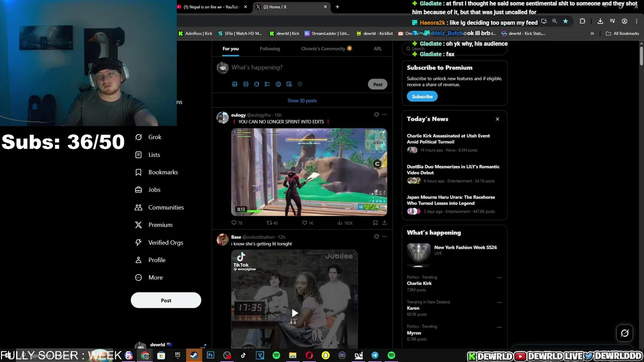Open Verified Orgs in the sidebar
Image resolution: width=644 pixels, height=362 pixels.
pos(159,243)
